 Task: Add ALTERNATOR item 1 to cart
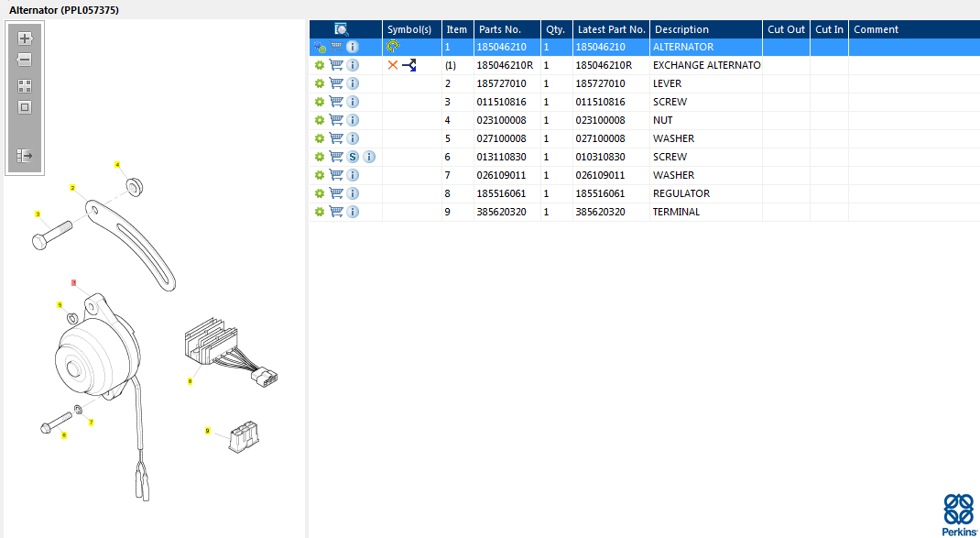tap(336, 47)
